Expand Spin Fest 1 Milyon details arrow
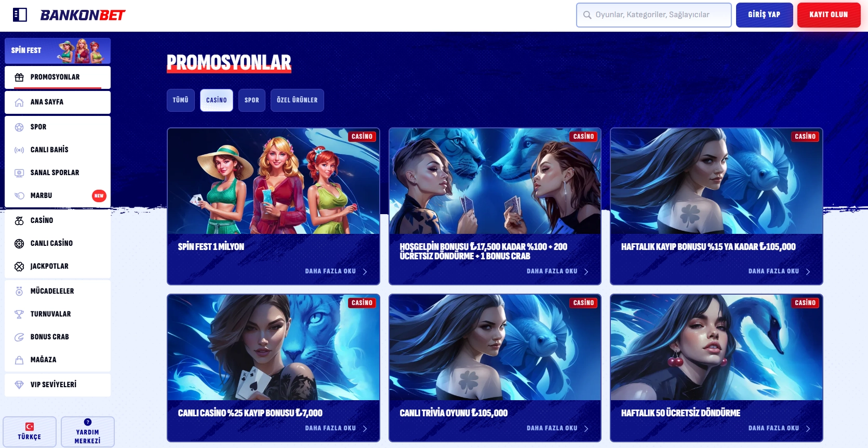Viewport: 868px width, 448px height. [x=365, y=272]
